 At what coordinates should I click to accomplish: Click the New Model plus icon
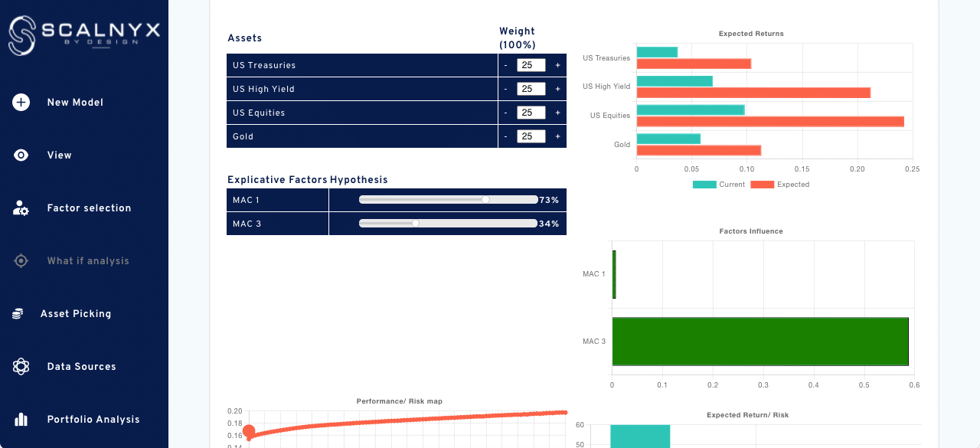(x=20, y=102)
